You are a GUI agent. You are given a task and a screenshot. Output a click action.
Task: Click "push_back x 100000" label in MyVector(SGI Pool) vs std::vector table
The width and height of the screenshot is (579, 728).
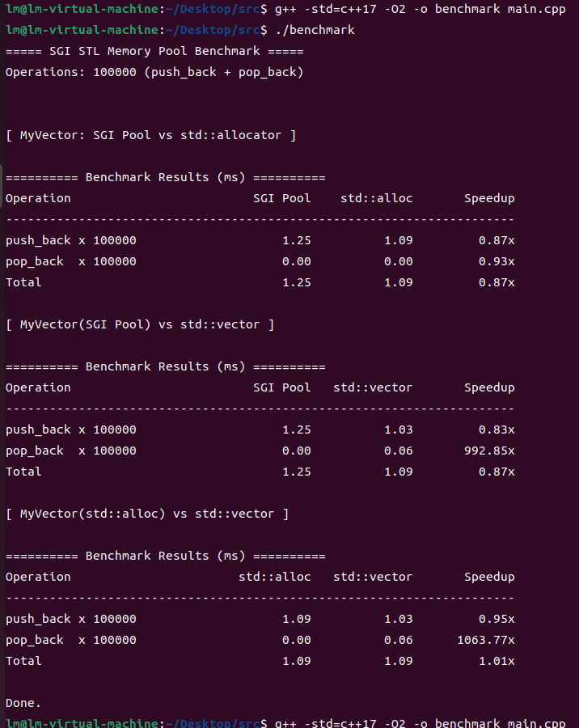tap(71, 430)
